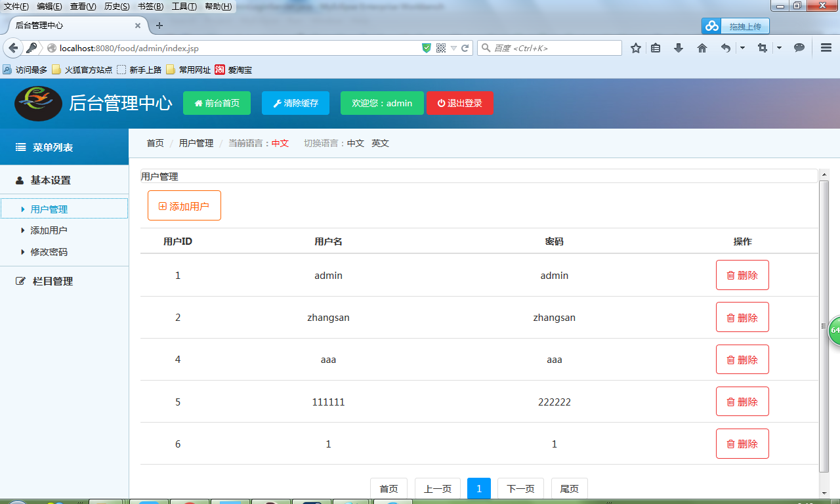Go to browser Home icon
840x504 pixels.
[702, 48]
